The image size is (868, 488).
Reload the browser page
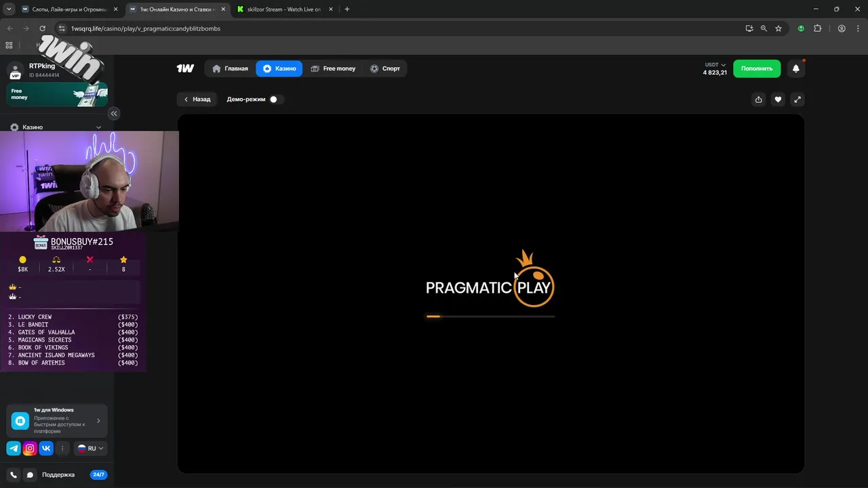(x=42, y=28)
